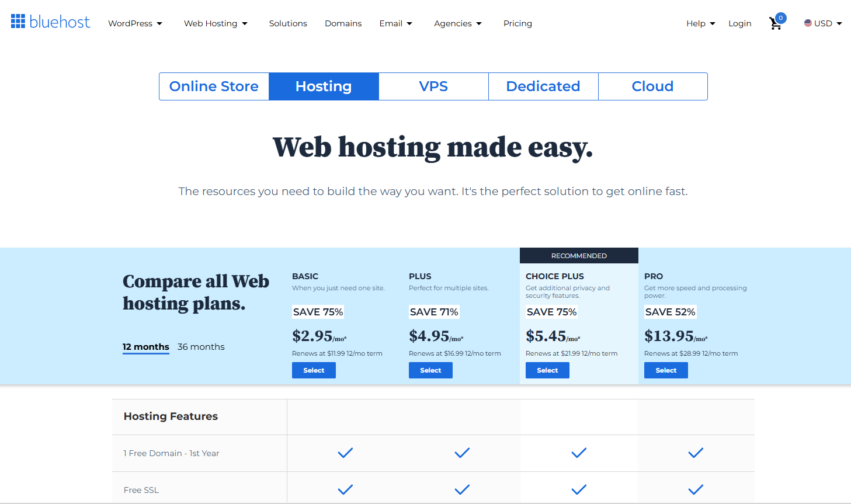Click the $13.95 price
The width and height of the screenshot is (851, 504).
[669, 336]
